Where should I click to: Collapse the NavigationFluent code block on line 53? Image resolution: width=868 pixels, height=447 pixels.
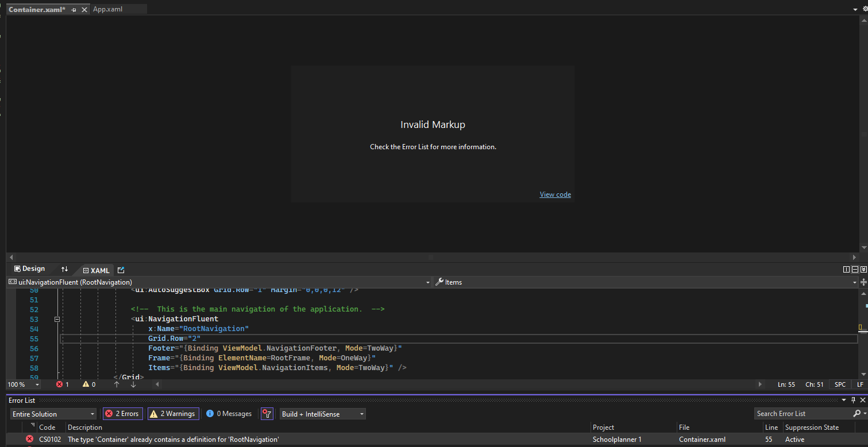[57, 318]
